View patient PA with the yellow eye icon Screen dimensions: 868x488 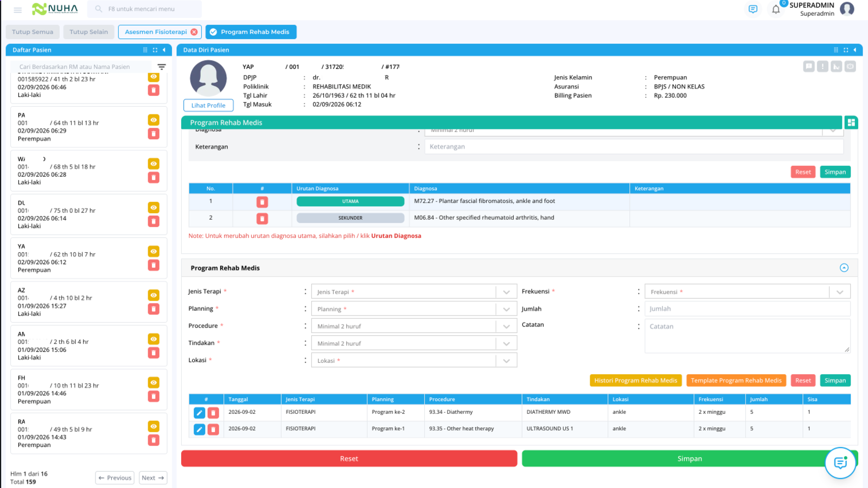pyautogui.click(x=154, y=120)
